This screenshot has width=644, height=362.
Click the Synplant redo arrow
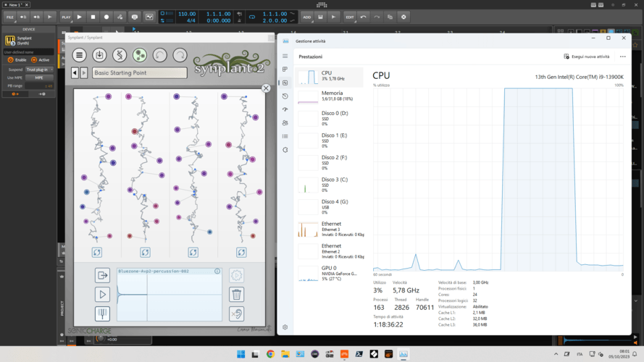pos(180,55)
